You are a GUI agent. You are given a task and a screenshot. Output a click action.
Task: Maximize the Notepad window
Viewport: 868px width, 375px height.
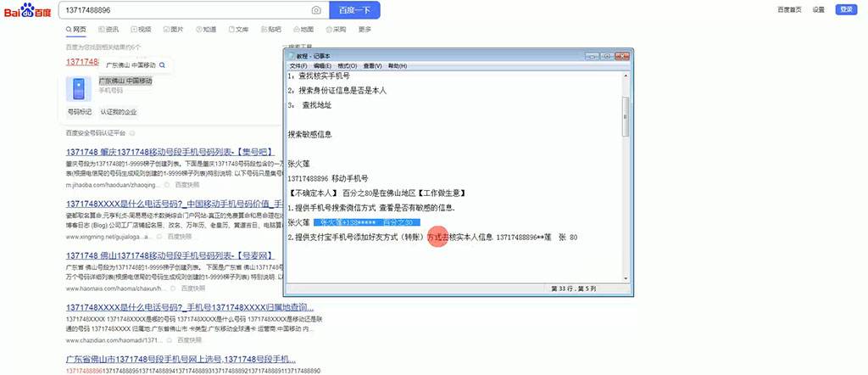point(606,56)
